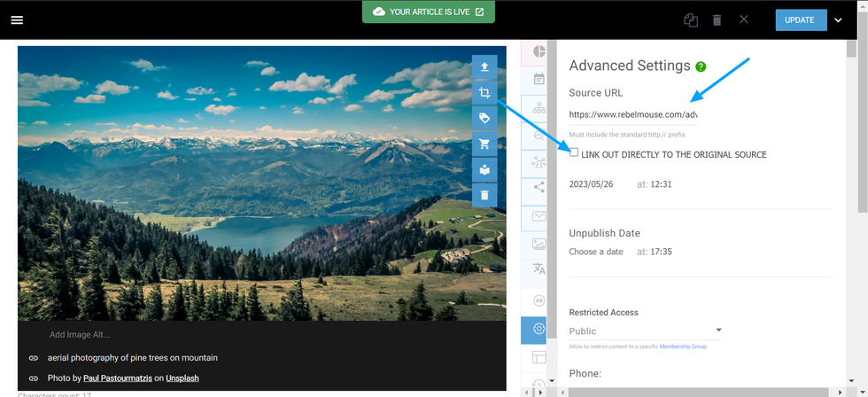868x397 pixels.
Task: Expand the Update button dropdown arrow
Action: [838, 19]
